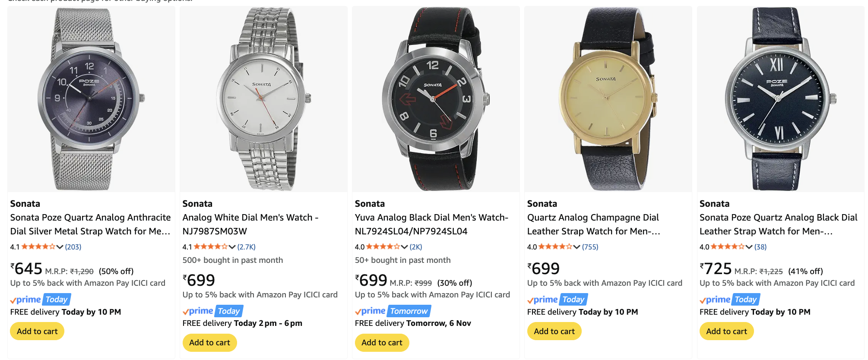Image resolution: width=868 pixels, height=360 pixels.
Task: Click the white dial steel watch image
Action: pos(263,99)
